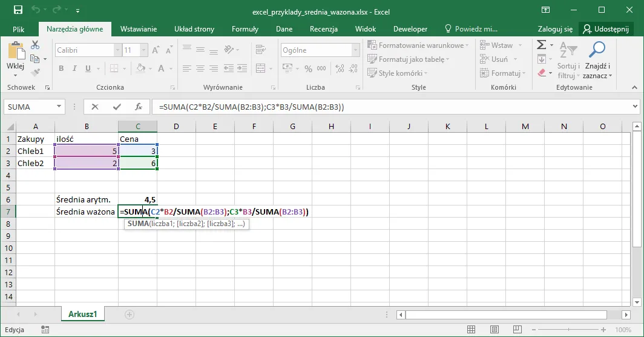Screen dimensions: 644x337
Task: Click the Wklej paste icon
Action: pyautogui.click(x=16, y=51)
